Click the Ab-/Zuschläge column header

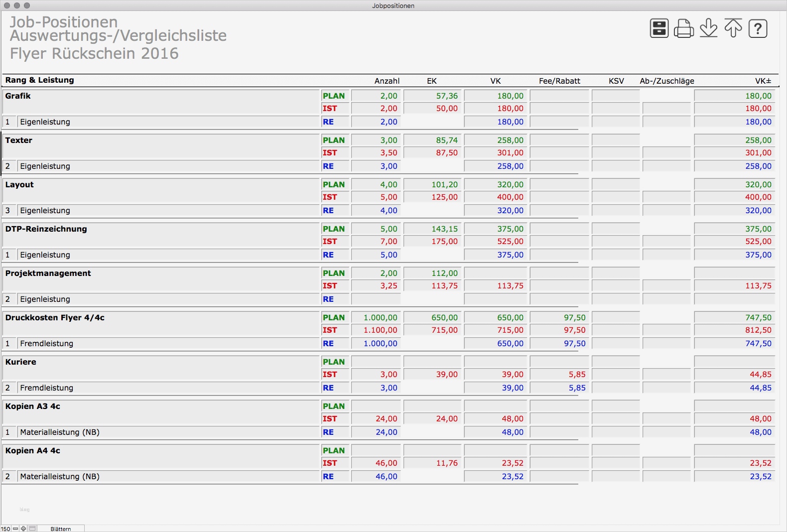tap(667, 81)
